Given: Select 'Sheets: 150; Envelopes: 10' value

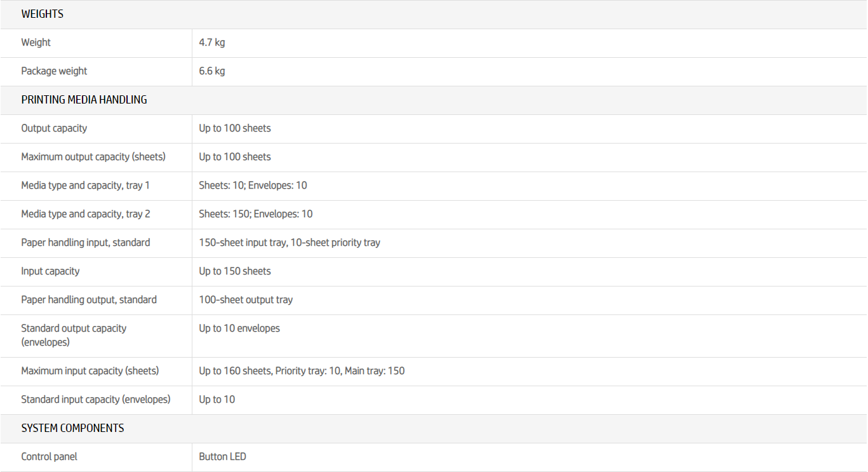Looking at the screenshot, I should click(x=256, y=214).
